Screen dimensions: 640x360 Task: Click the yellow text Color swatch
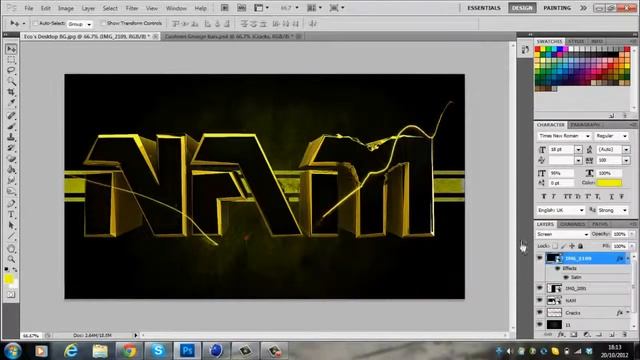[609, 183]
